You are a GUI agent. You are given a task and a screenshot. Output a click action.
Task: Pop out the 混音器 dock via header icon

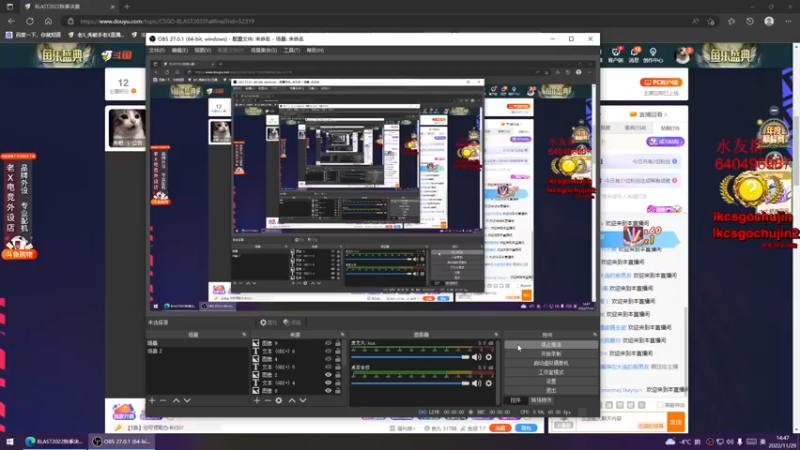[x=496, y=335]
